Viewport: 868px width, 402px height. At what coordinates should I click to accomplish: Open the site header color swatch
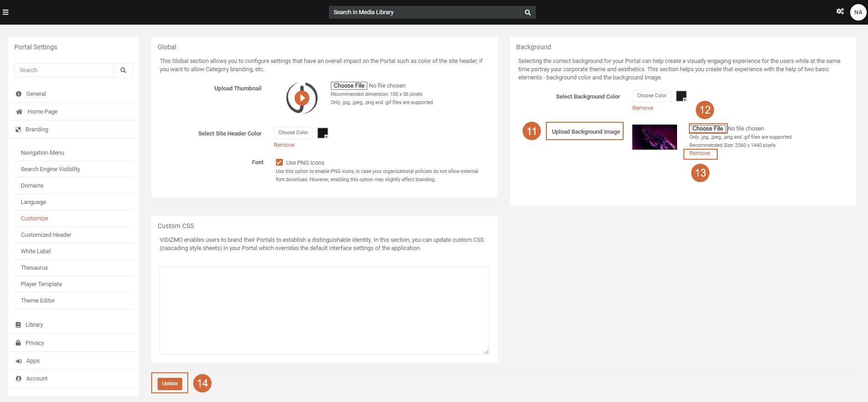point(323,133)
